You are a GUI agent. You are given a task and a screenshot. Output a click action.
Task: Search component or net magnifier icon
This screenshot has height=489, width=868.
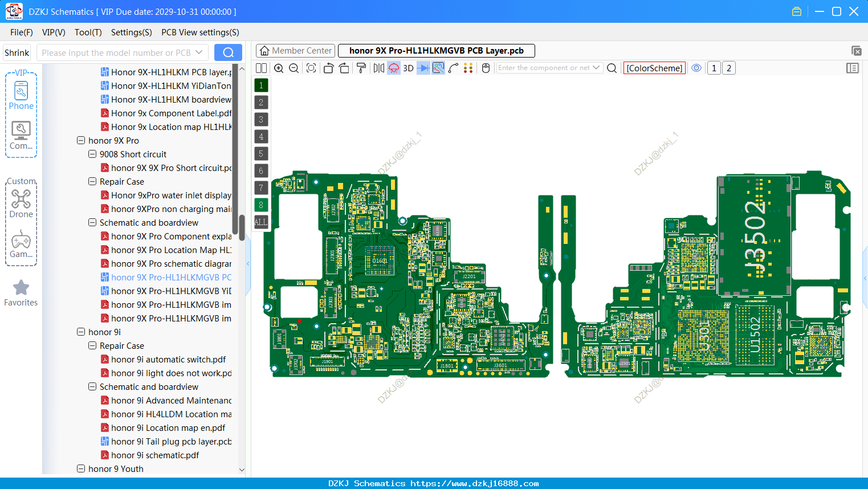pyautogui.click(x=612, y=68)
